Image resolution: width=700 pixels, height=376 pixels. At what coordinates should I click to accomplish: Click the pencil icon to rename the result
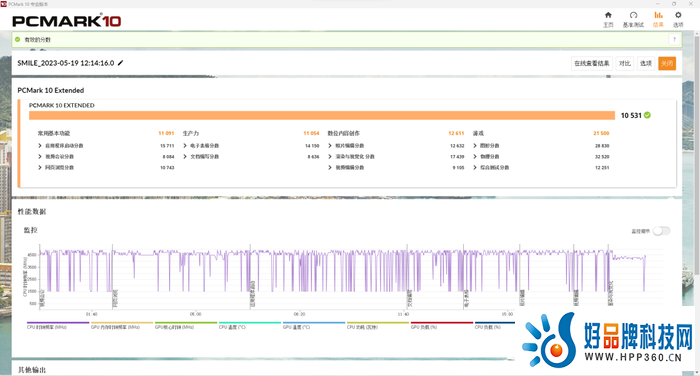[120, 63]
